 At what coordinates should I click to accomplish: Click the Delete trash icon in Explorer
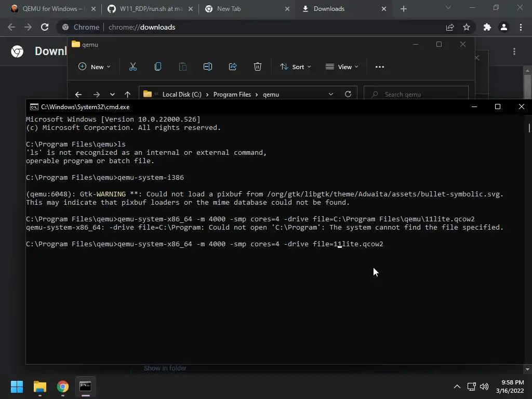pyautogui.click(x=258, y=67)
